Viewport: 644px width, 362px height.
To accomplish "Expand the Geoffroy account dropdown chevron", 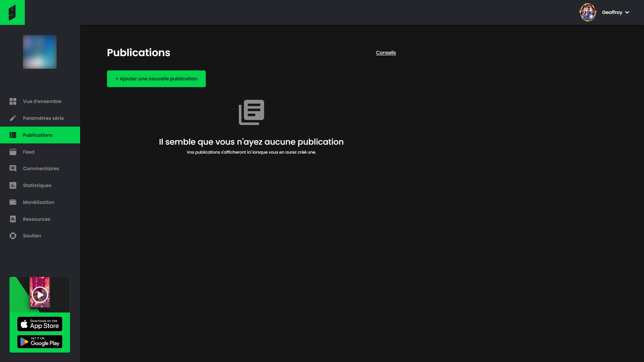I will [627, 13].
